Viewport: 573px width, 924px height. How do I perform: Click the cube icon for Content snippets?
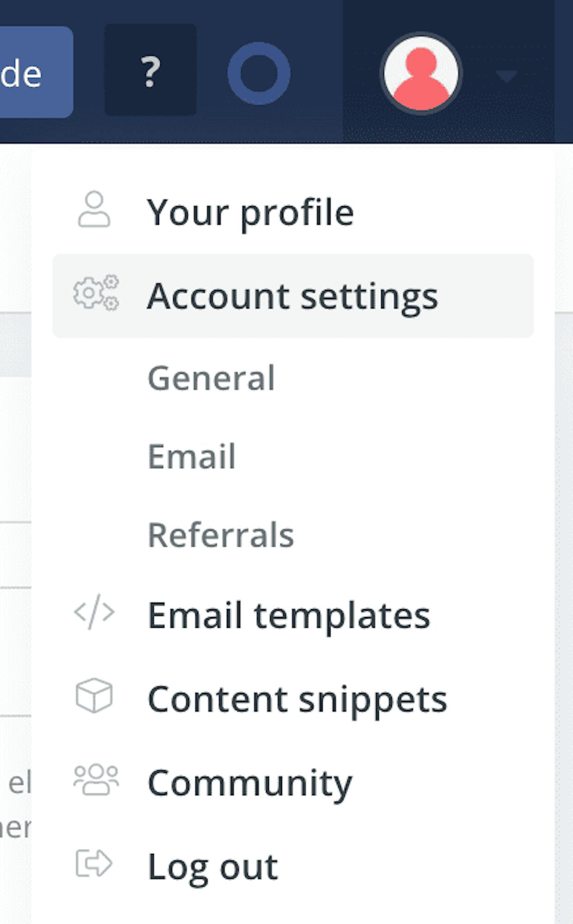click(94, 696)
